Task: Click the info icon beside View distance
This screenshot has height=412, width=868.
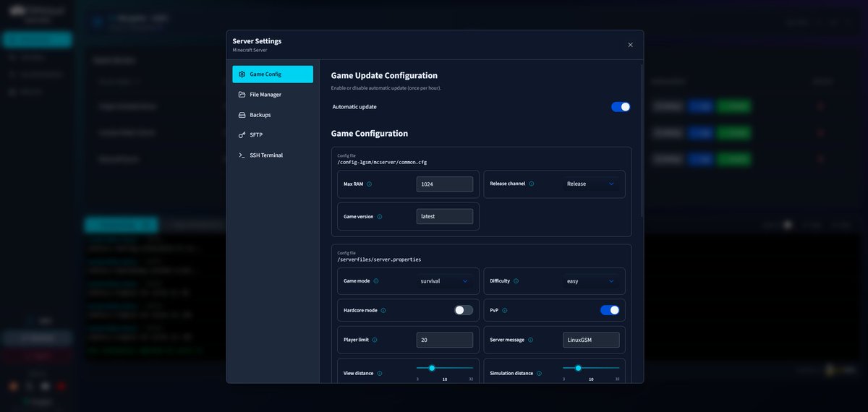Action: (380, 374)
